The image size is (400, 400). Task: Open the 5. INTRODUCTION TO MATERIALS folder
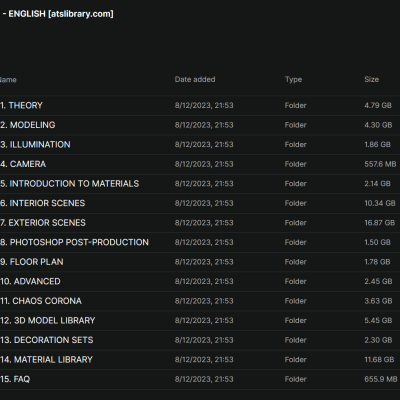click(69, 184)
